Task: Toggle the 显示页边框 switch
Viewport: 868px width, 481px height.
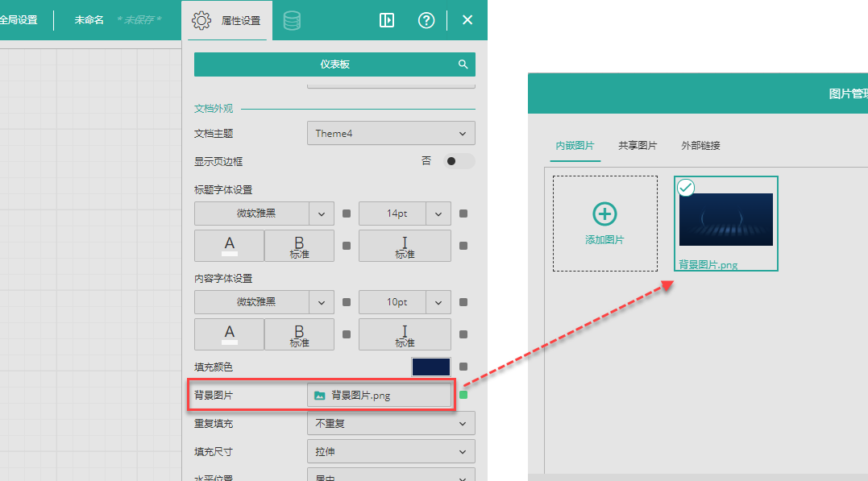Action: coord(459,161)
